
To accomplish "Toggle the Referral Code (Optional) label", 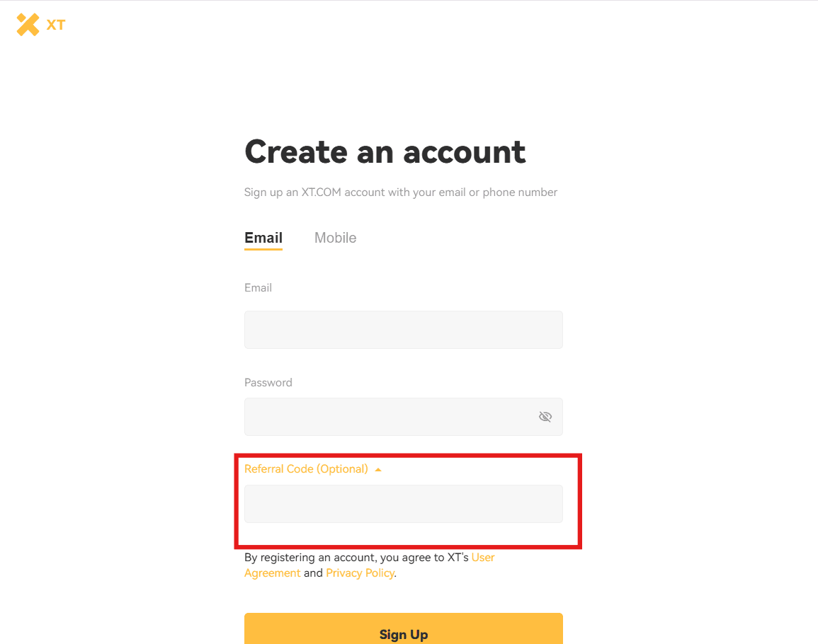I will pos(306,468).
